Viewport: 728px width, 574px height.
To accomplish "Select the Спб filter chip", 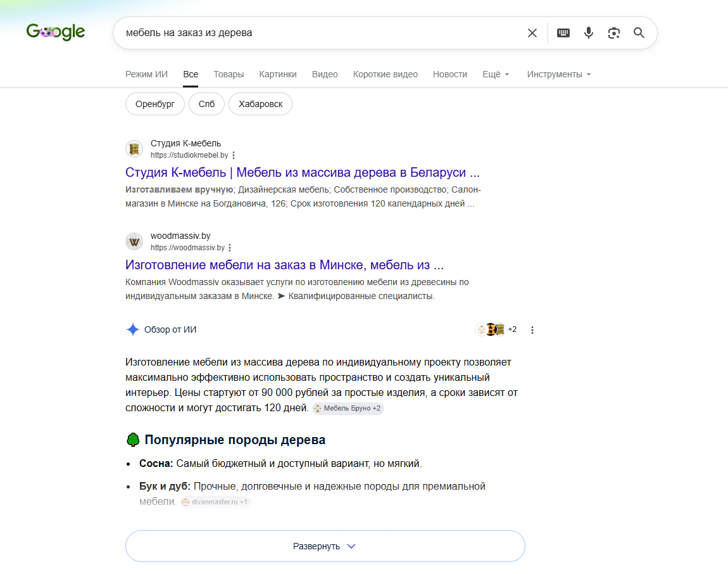I will point(206,104).
